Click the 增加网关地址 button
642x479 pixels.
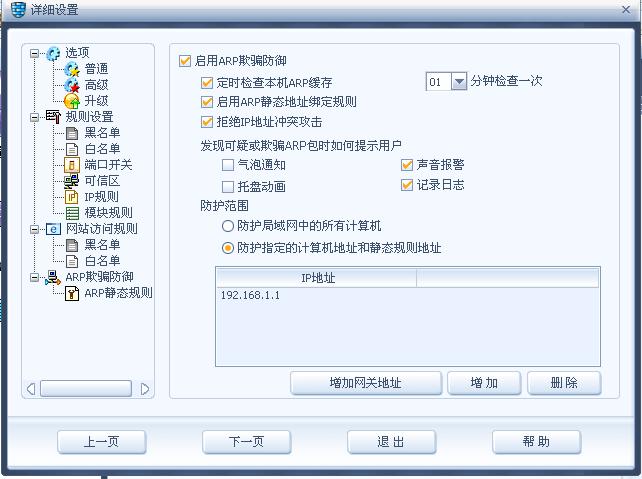point(366,383)
